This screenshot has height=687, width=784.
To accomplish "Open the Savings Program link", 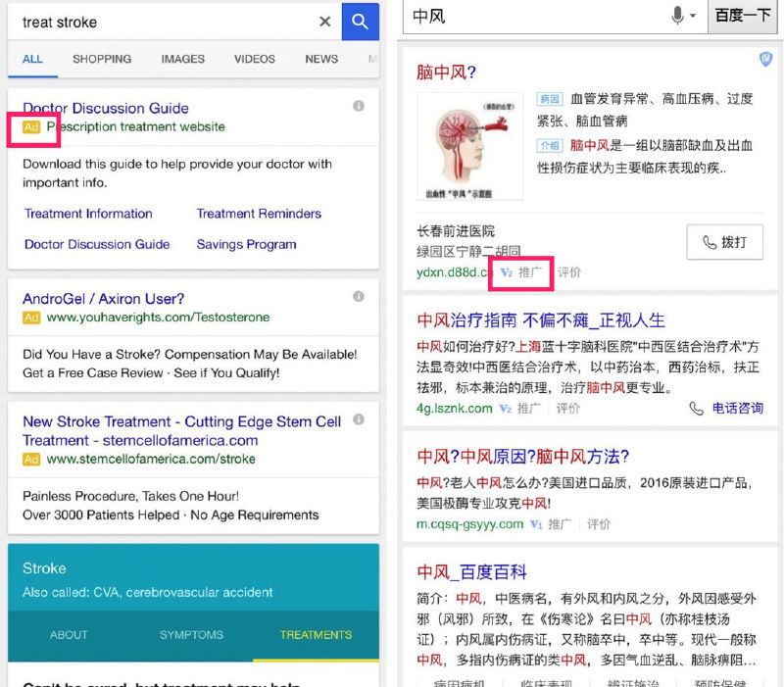I will [x=246, y=245].
